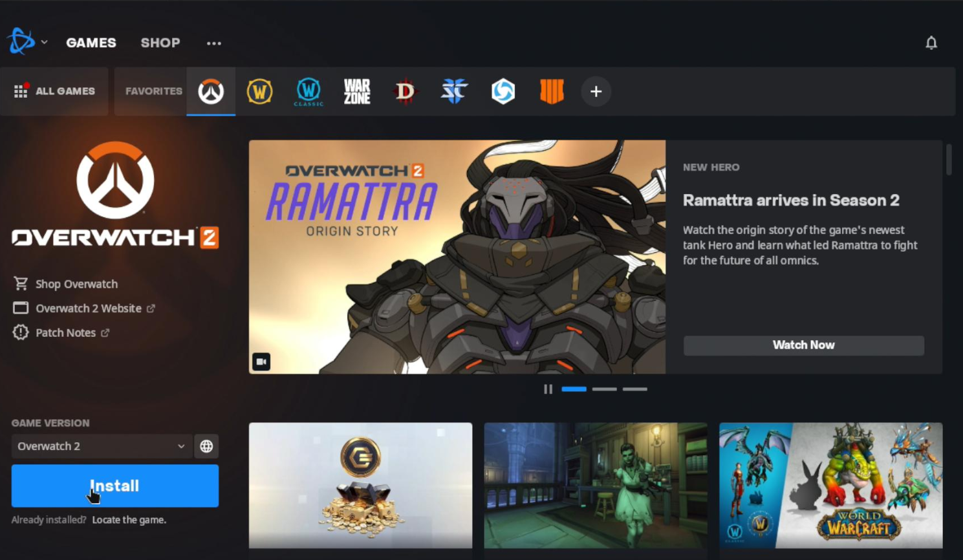Select the Warzone game icon
Image resolution: width=963 pixels, height=560 pixels.
point(357,91)
